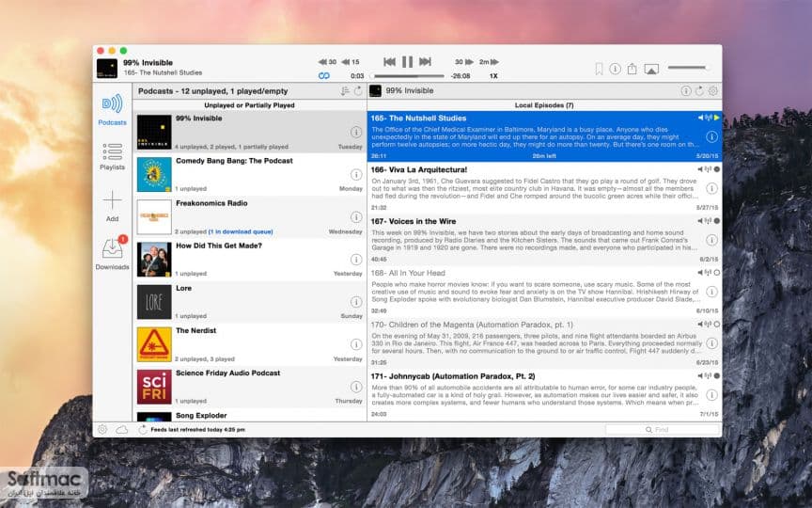The width and height of the screenshot is (812, 508).
Task: Open info for Lore podcast row
Action: tap(356, 302)
